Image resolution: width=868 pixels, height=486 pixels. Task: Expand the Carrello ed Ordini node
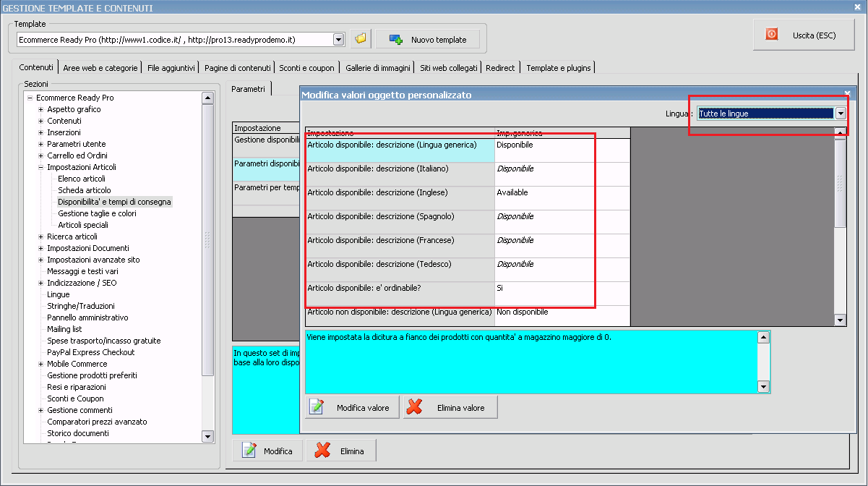(x=40, y=155)
